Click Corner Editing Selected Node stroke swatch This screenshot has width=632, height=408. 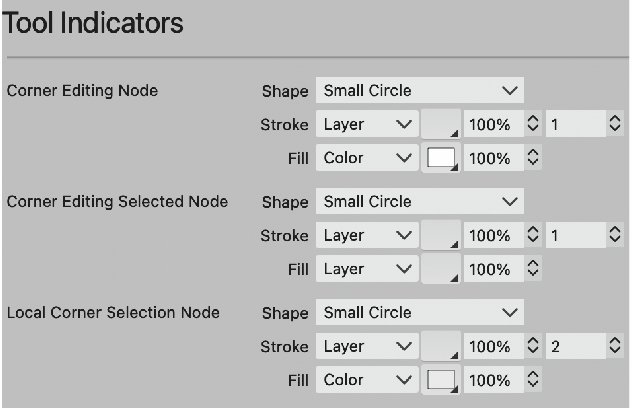[441, 235]
